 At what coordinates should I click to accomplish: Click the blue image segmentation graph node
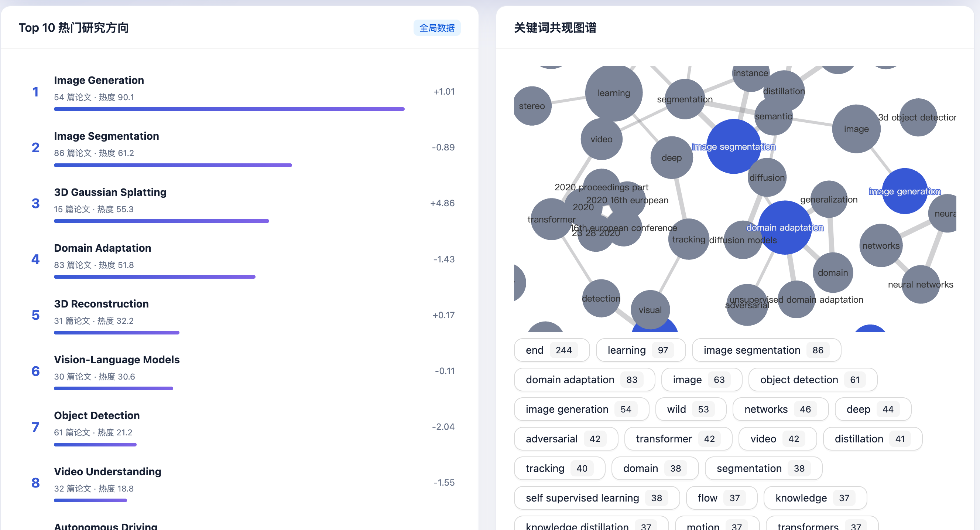pos(733,147)
